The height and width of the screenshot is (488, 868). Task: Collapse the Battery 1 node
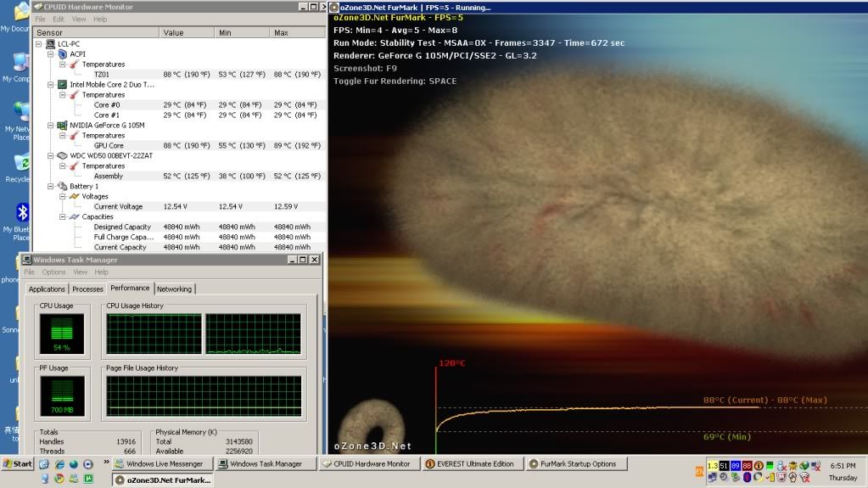point(50,186)
